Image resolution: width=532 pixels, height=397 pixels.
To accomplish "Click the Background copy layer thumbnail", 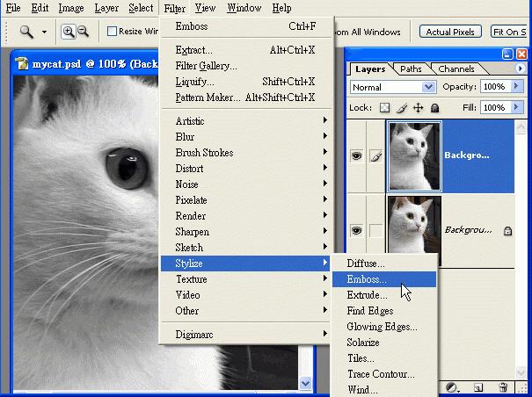I will tap(414, 156).
